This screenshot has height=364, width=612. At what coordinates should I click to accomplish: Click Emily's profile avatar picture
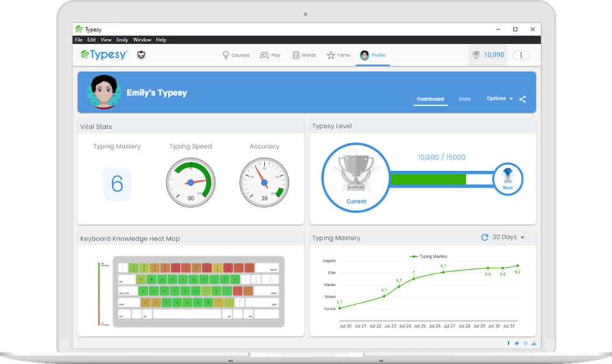(103, 92)
